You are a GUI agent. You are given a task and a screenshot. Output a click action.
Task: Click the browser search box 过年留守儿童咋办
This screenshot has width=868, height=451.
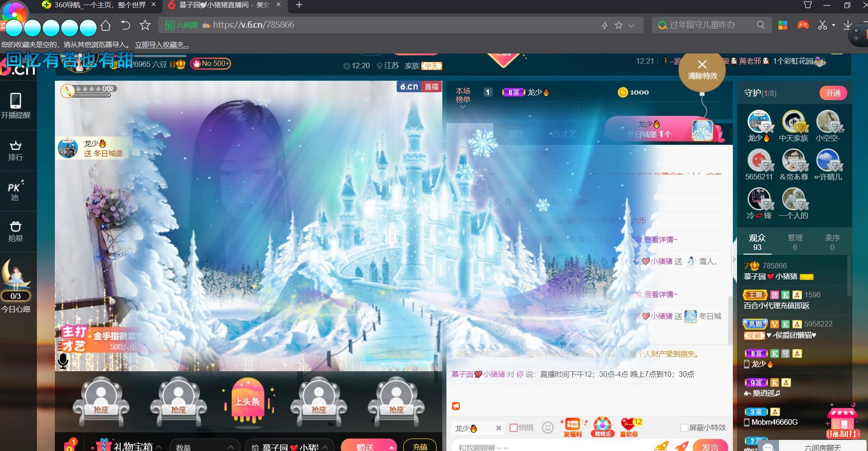[712, 25]
